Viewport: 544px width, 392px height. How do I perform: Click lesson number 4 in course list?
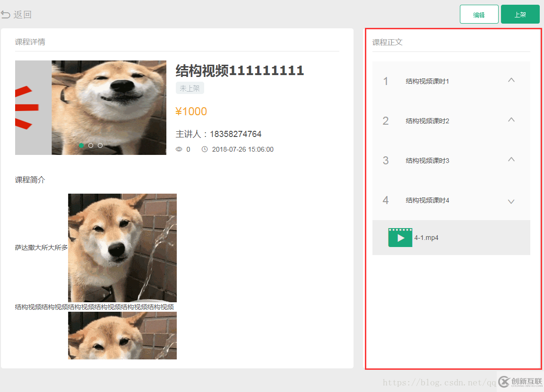tap(386, 200)
